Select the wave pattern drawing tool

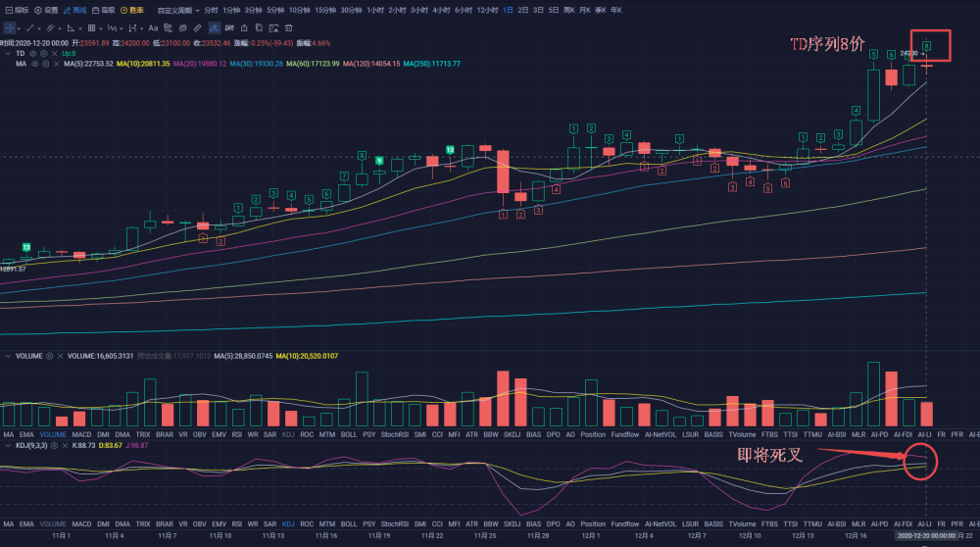pyautogui.click(x=112, y=28)
